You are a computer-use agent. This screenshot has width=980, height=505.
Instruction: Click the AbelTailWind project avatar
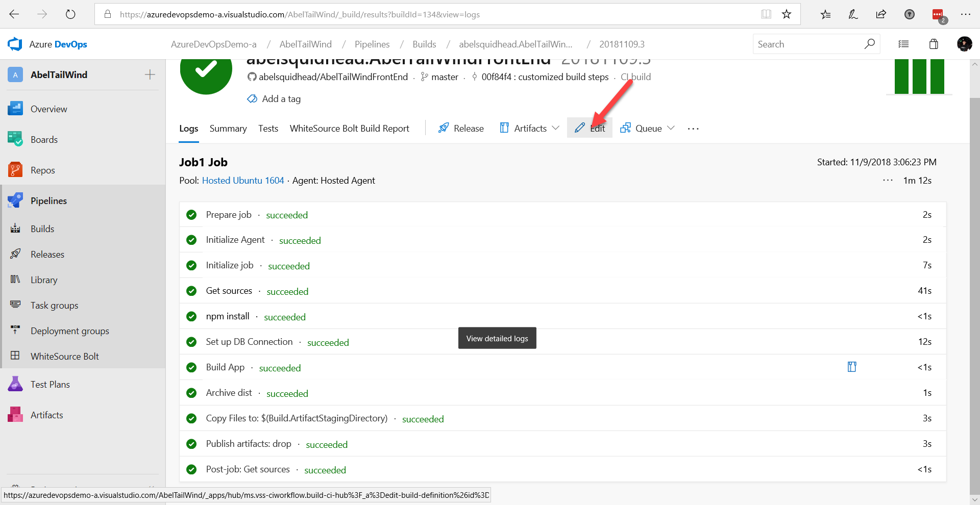[15, 75]
